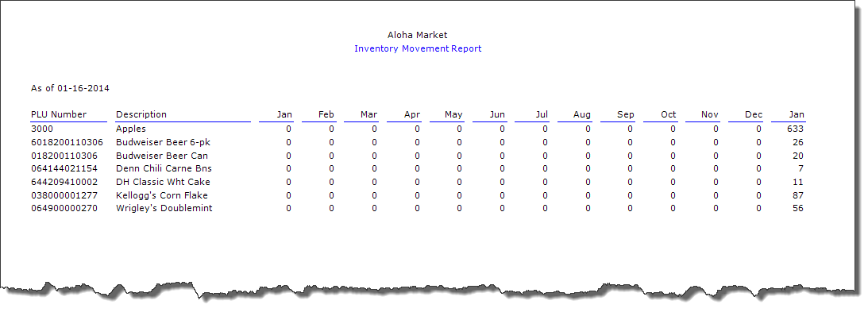Screen dimensions: 868x316
Task: Click the Budweiser Beer Can value 20
Action: coord(797,156)
